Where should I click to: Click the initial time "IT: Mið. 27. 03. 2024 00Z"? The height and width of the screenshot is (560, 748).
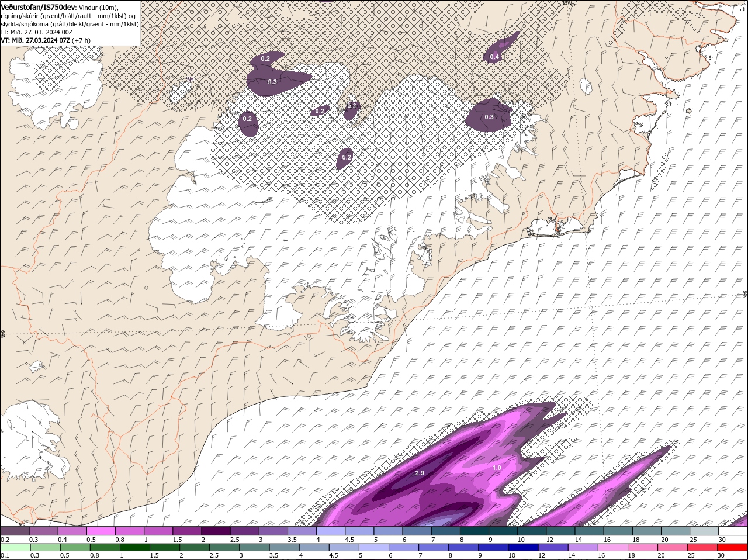(x=36, y=32)
